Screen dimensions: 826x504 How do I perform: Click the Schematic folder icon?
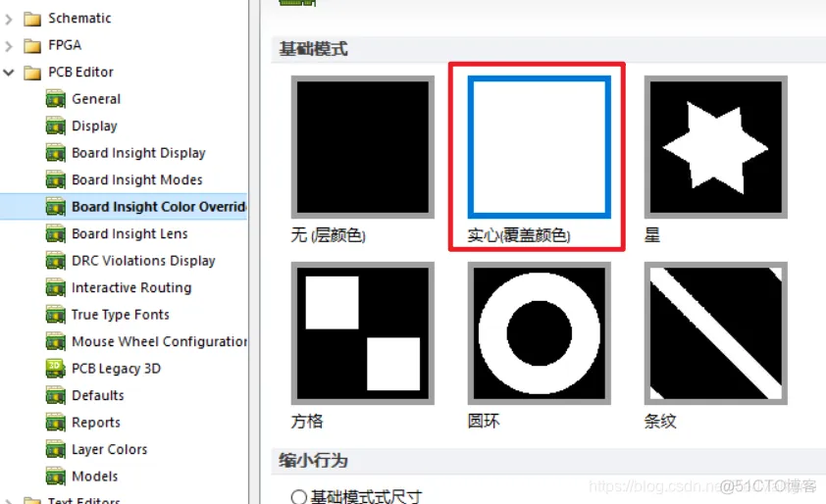[x=32, y=19]
